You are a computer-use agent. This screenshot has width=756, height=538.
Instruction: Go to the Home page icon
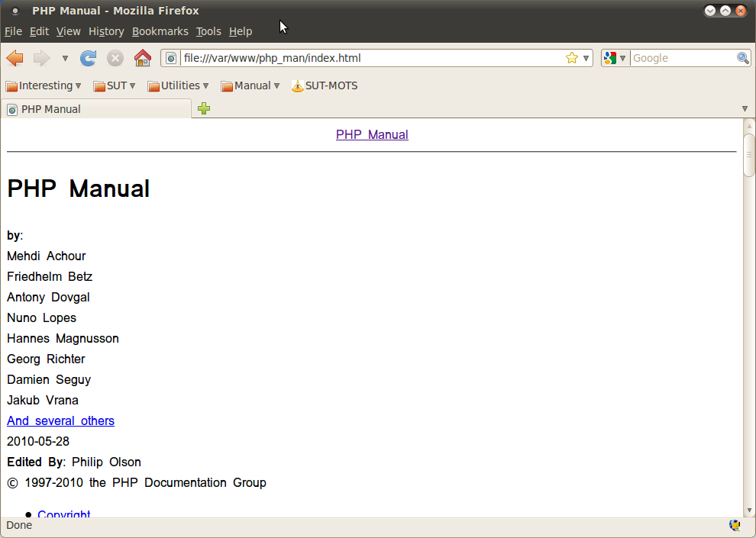[x=143, y=58]
